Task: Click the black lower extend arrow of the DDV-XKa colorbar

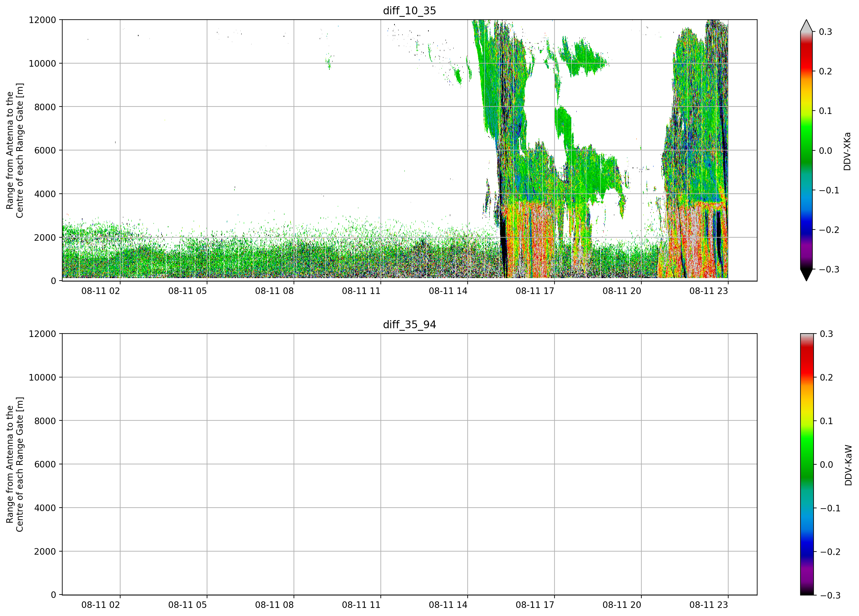Action: (806, 275)
